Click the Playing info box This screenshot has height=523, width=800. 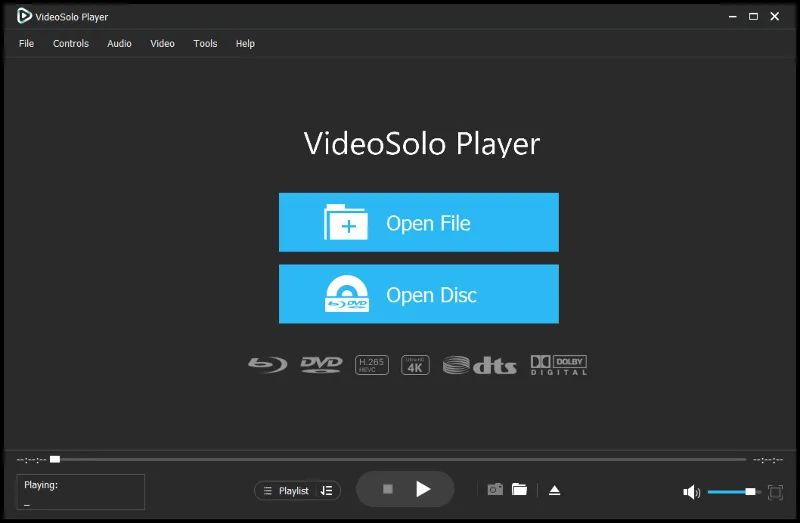pos(81,492)
